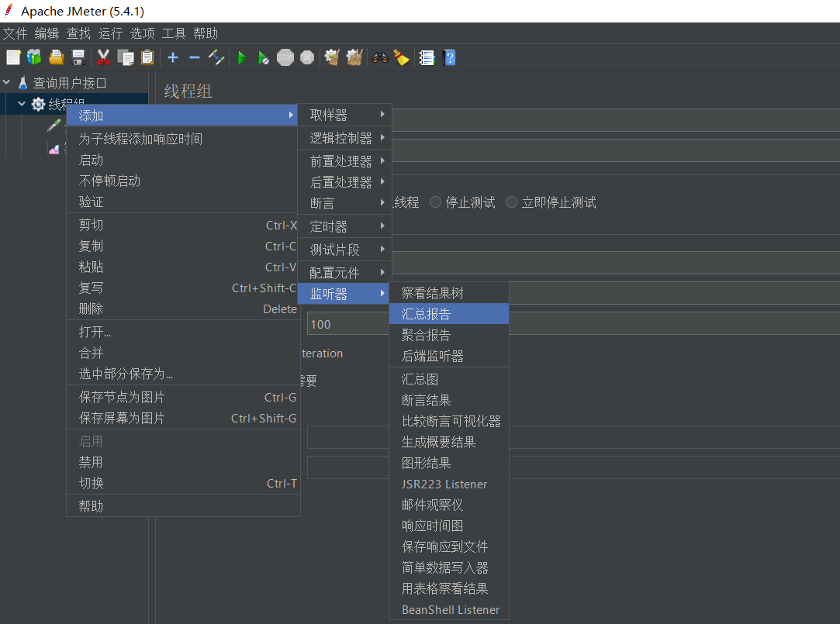Click the Clear all results icon

354,57
